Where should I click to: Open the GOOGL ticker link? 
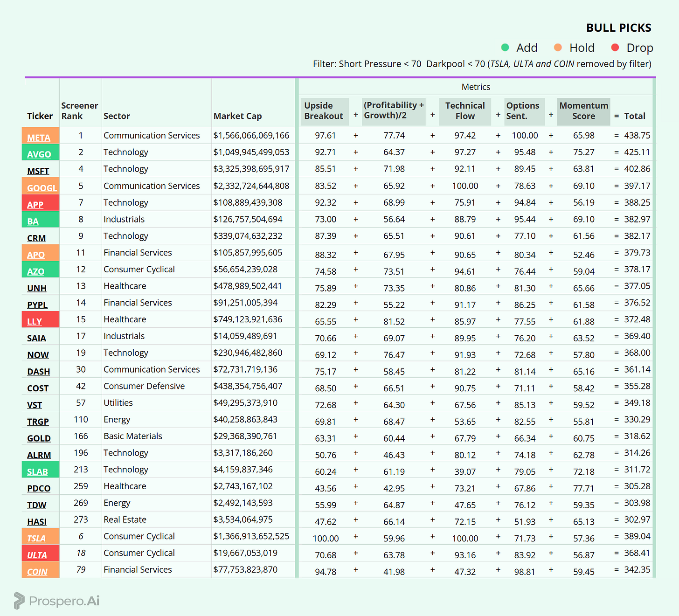[42, 188]
